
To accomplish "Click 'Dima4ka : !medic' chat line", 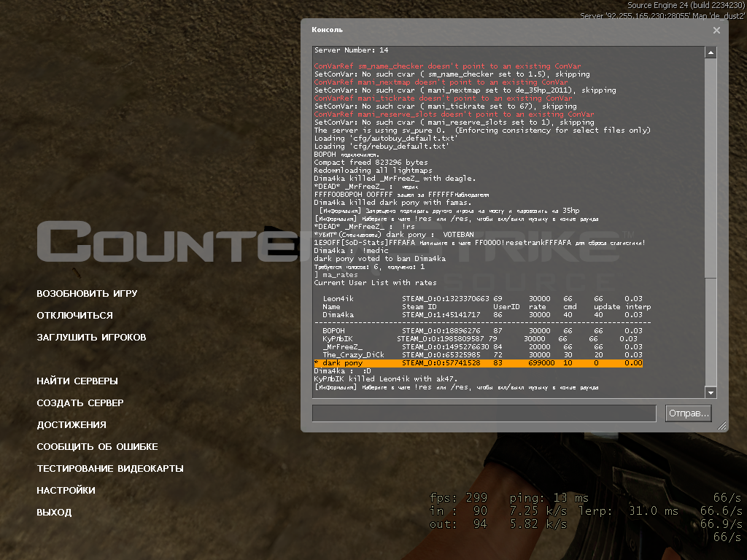I will point(351,251).
